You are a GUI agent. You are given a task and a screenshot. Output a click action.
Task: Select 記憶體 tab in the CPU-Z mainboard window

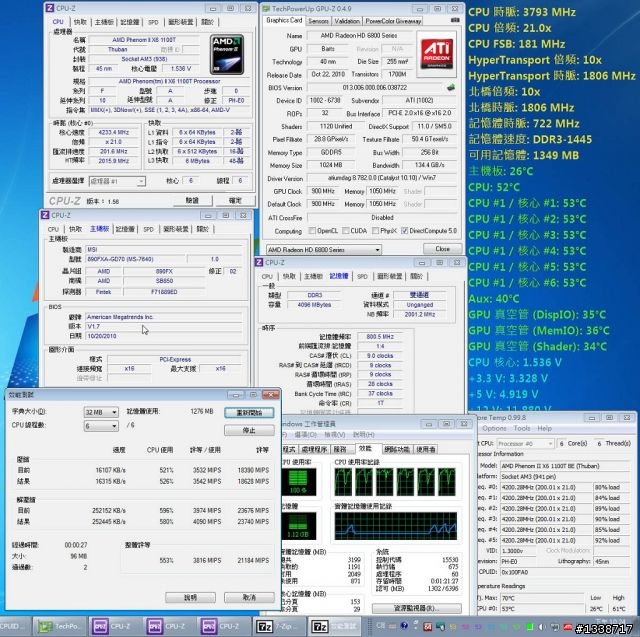(x=125, y=229)
